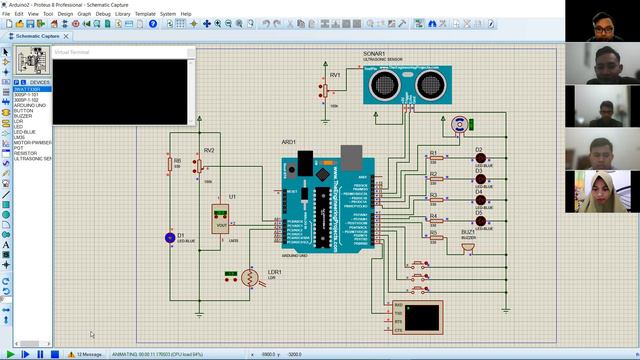Pause the running simulation
This screenshot has height=360, width=640.
coord(40,354)
